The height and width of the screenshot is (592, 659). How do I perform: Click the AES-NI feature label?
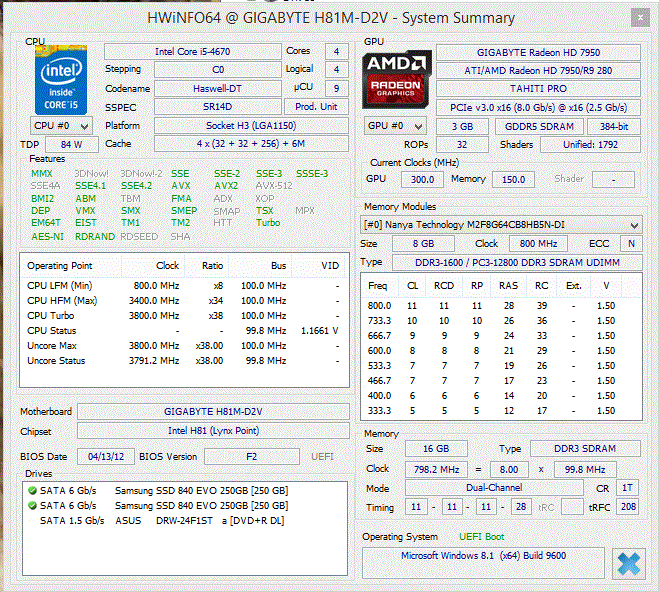[x=47, y=237]
